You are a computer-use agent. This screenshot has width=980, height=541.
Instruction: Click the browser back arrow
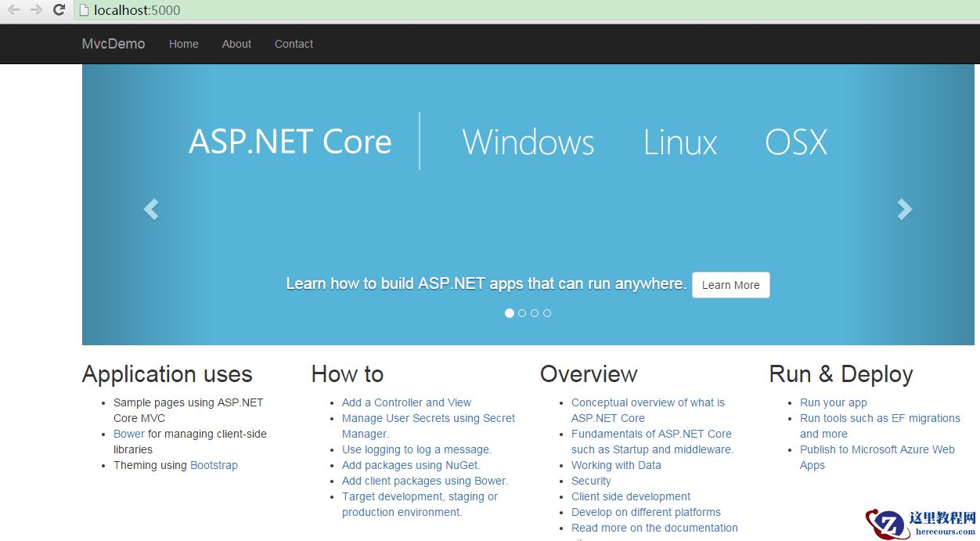tap(13, 10)
